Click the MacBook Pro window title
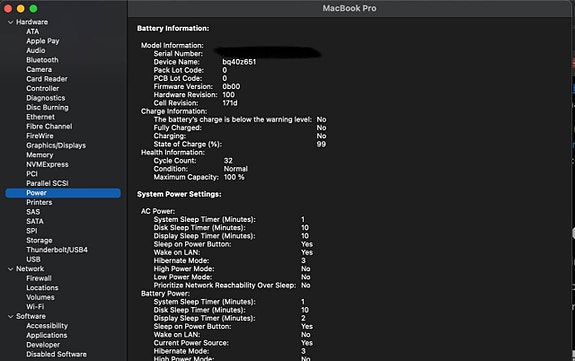The height and width of the screenshot is (361, 575). (x=349, y=8)
